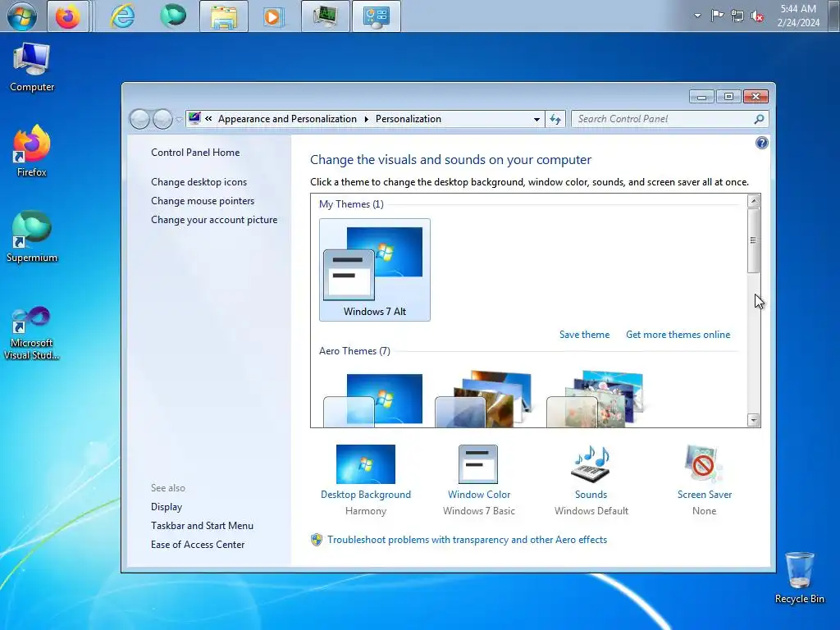Image resolution: width=840 pixels, height=630 pixels.
Task: Open Sounds settings
Action: pos(591,480)
